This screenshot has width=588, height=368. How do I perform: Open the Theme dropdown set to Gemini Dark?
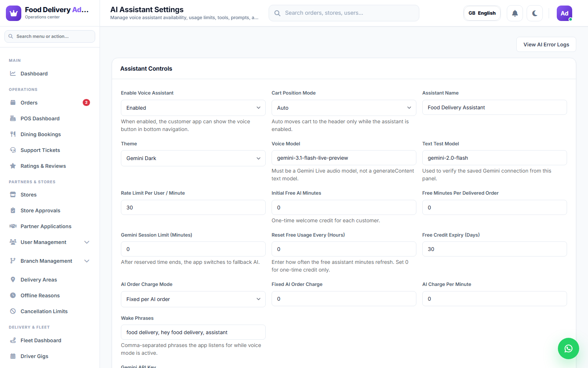193,158
